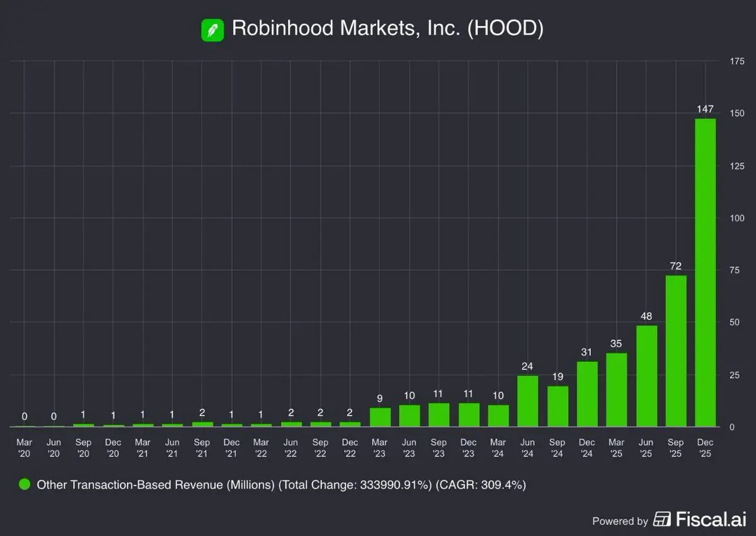Click the Jun '24 bar labeled 24

pyautogui.click(x=528, y=402)
